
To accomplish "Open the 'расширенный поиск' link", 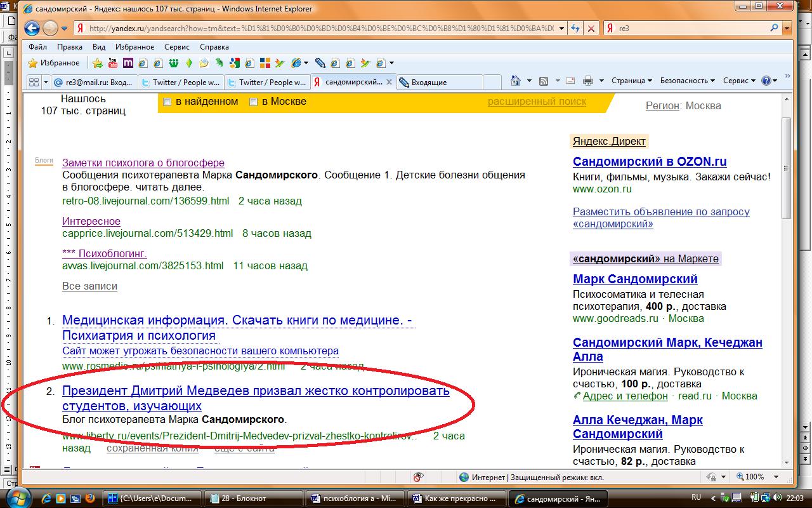I will pyautogui.click(x=537, y=102).
